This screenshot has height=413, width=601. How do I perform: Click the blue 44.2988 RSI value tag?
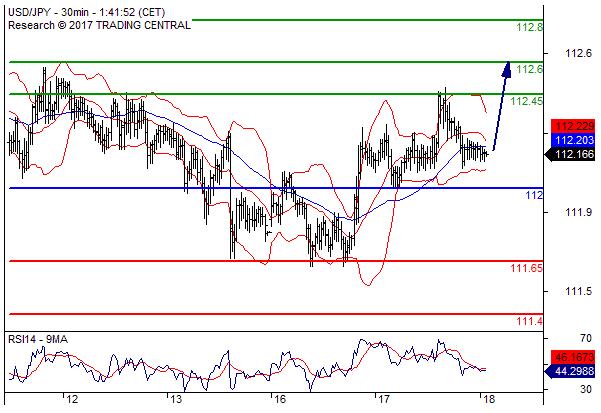570,371
